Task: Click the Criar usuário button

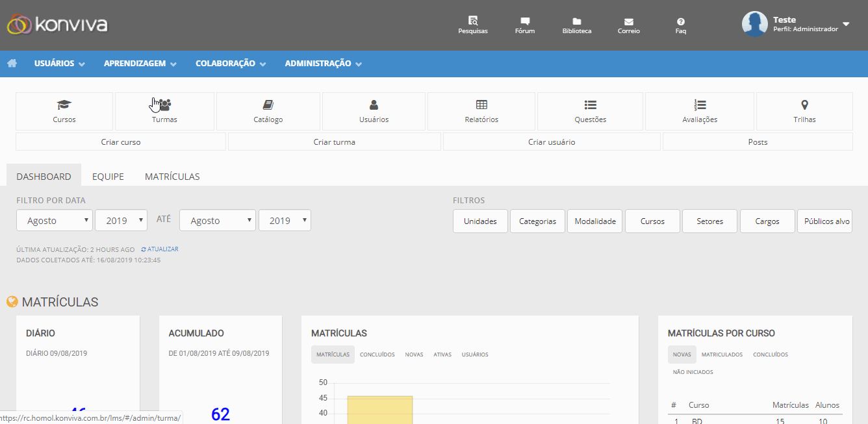Action: [552, 142]
